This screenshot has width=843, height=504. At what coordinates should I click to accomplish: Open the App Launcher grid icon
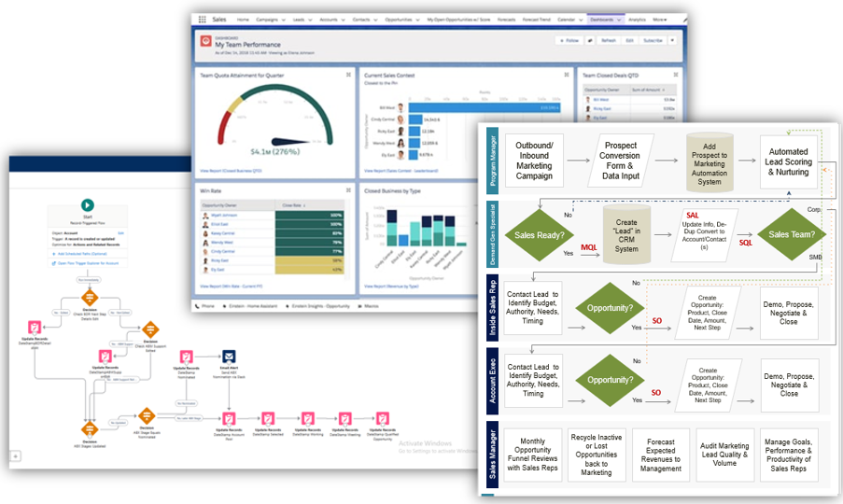point(203,20)
